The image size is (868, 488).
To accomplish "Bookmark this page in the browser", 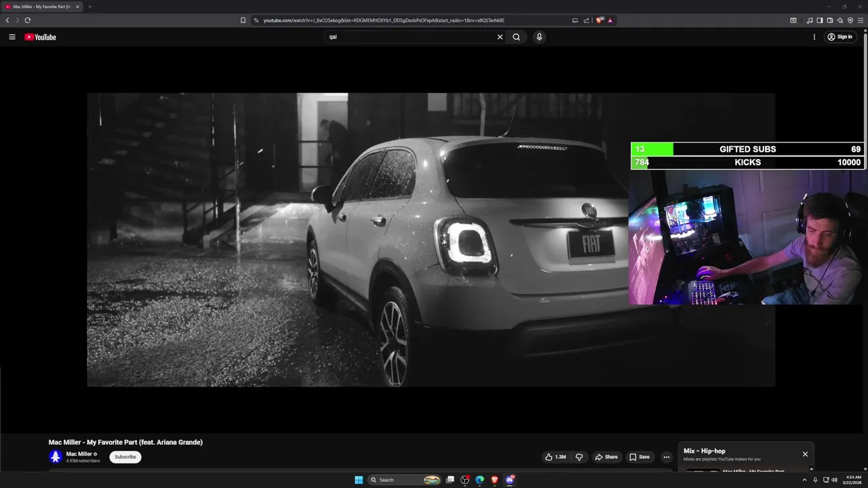I will point(243,20).
